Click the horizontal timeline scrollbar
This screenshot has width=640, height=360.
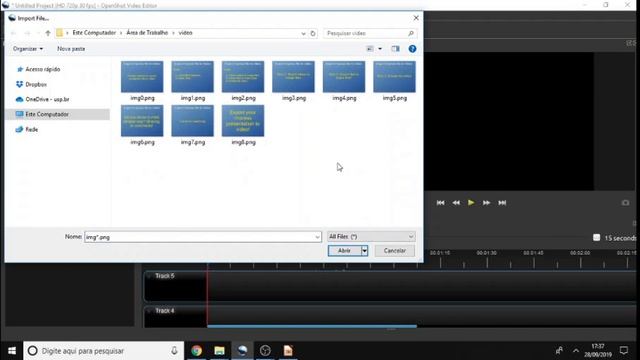click(312, 326)
